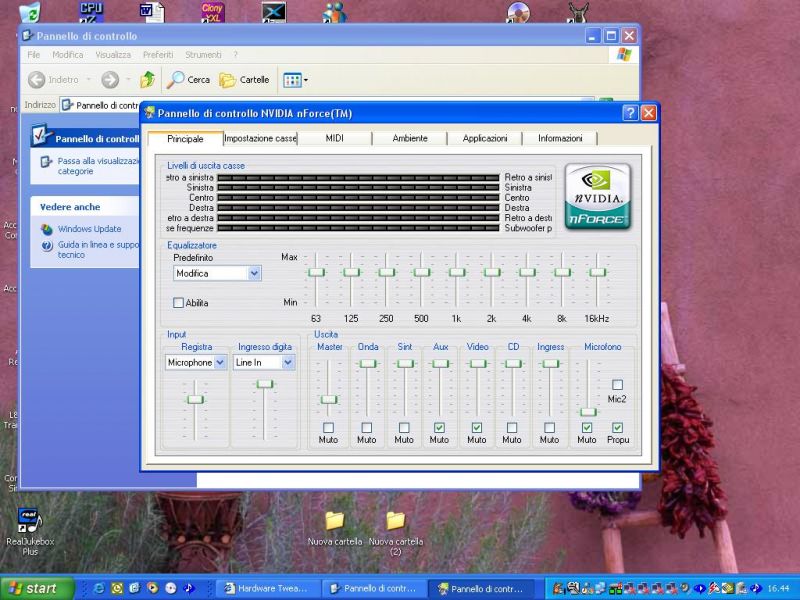This screenshot has width=800, height=600.
Task: Click the NVIDIA nForce logo
Action: pos(597,196)
